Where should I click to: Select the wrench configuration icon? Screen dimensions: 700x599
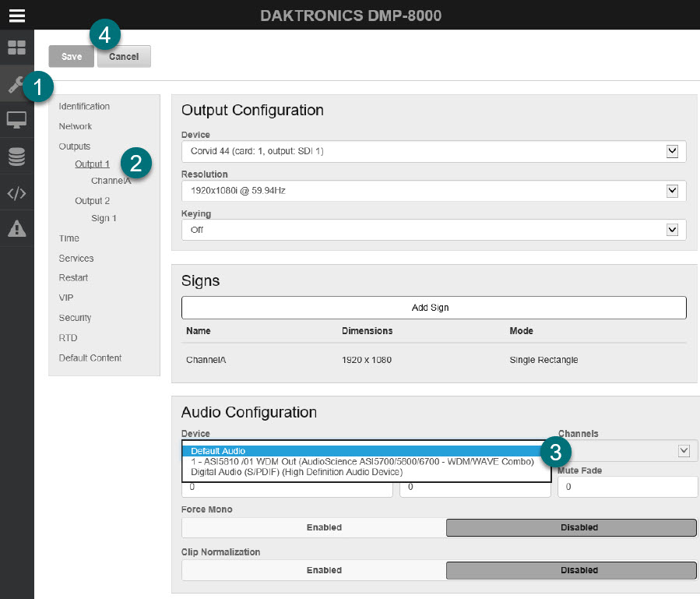[16, 84]
